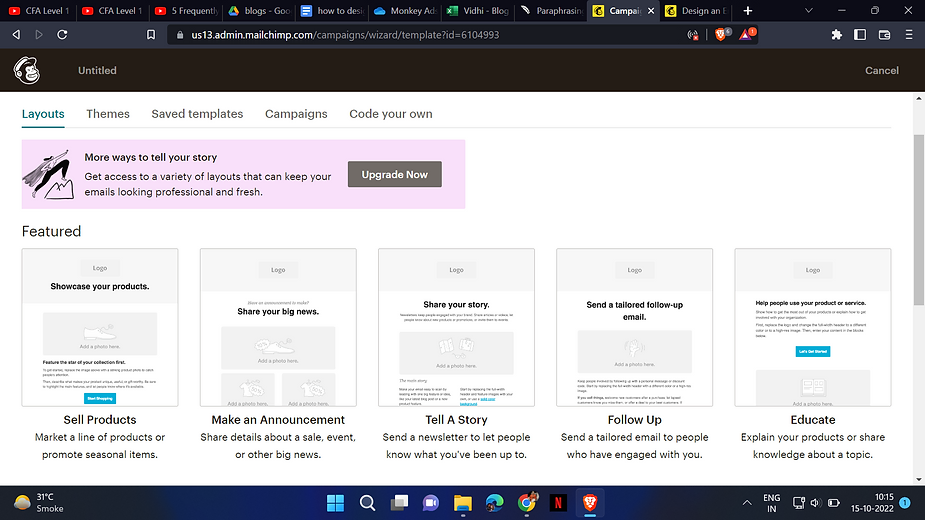
Task: Click the Mailchimp monkey logo
Action: coord(27,70)
